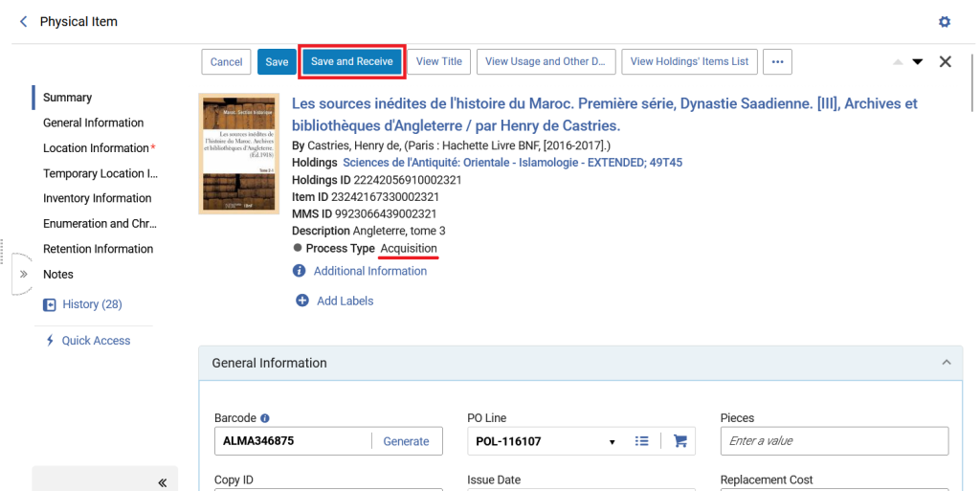Click the Add Labels plus icon
This screenshot has height=491, width=980.
[301, 301]
